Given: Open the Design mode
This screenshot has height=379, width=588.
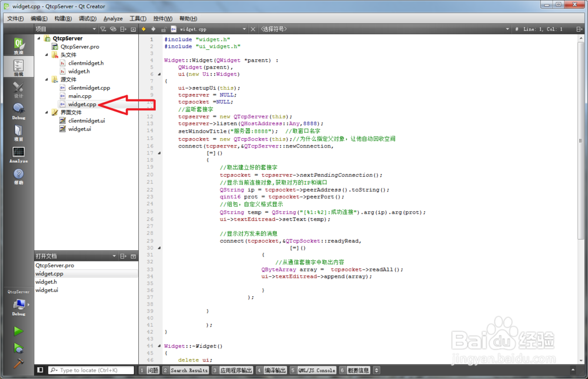Looking at the screenshot, I should click(x=18, y=89).
